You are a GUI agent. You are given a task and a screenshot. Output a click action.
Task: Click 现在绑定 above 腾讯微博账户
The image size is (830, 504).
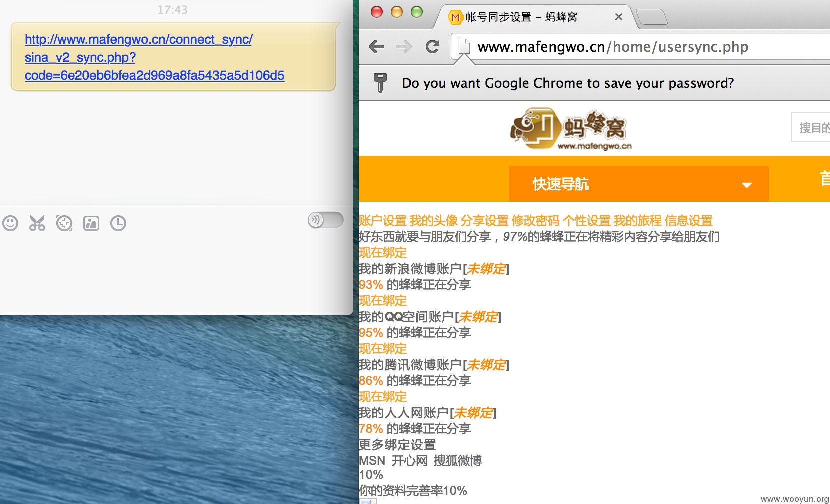pyautogui.click(x=383, y=348)
